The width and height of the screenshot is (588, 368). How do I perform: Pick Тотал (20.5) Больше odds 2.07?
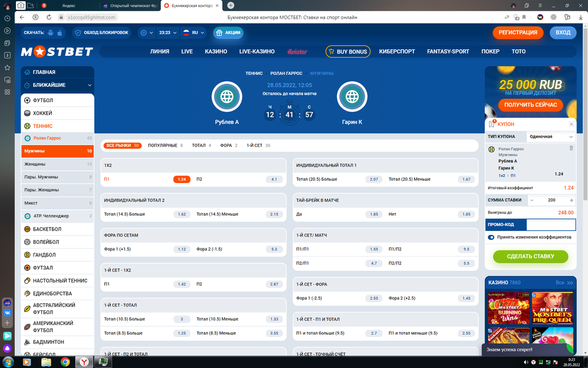374,180
